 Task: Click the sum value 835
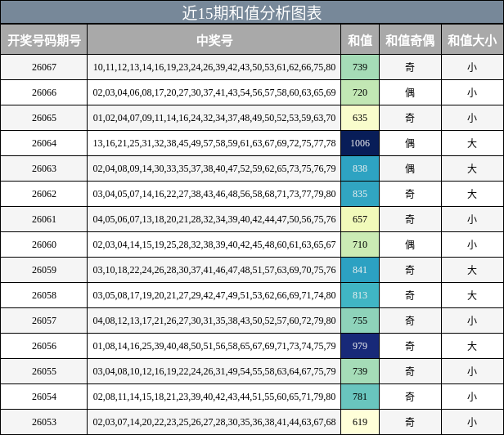[x=360, y=194]
